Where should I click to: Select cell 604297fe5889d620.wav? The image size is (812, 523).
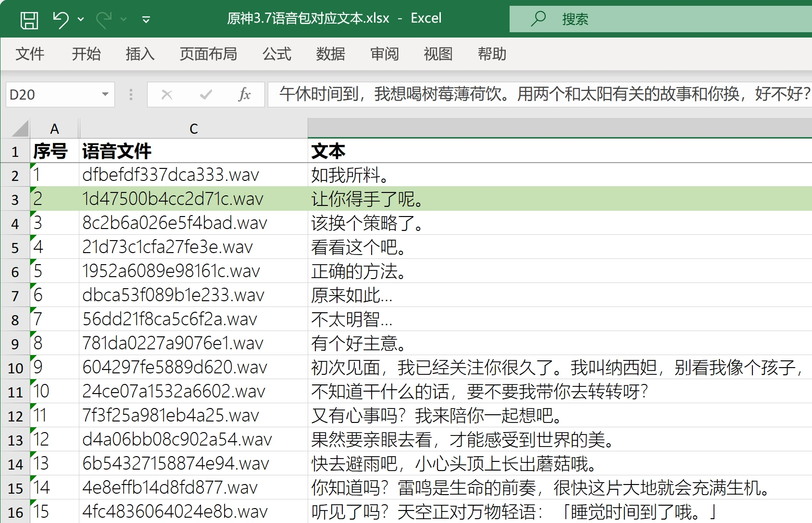[194, 368]
